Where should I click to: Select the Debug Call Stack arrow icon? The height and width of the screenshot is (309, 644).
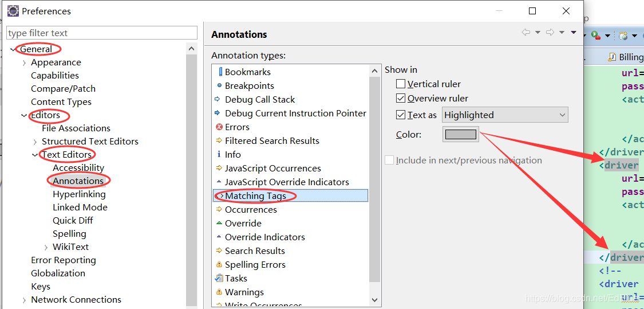[x=218, y=99]
